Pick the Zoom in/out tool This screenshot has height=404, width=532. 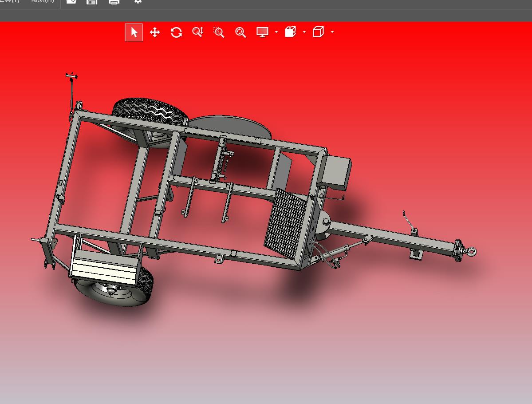click(197, 32)
